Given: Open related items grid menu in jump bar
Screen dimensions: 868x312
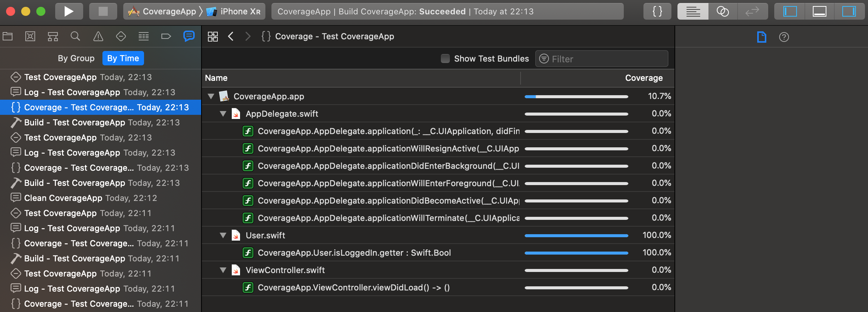Looking at the screenshot, I should pyautogui.click(x=213, y=36).
